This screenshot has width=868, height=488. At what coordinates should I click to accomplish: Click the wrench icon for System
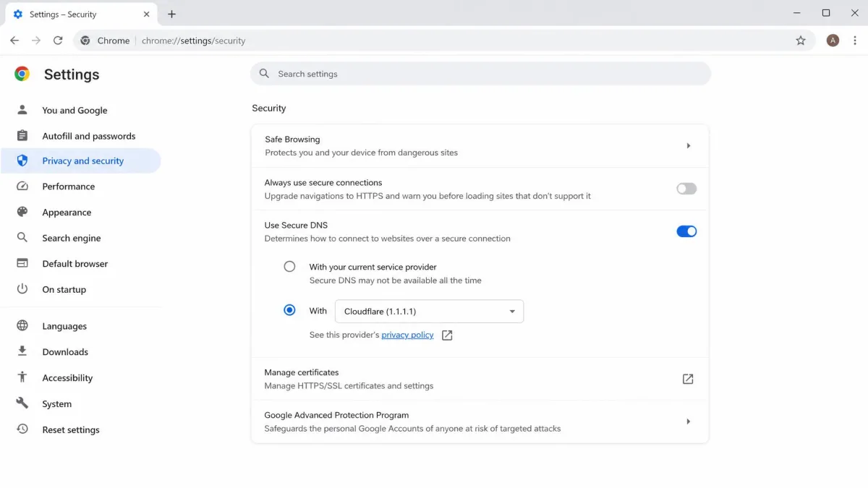(22, 403)
